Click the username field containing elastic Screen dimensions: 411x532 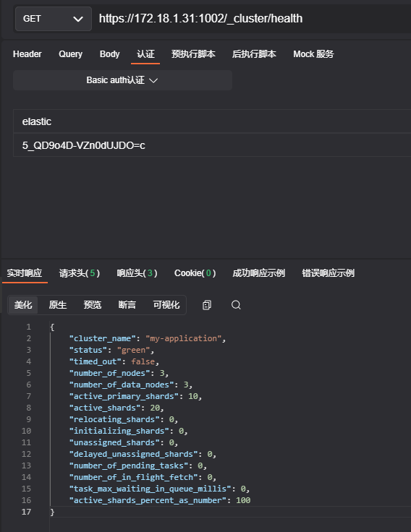tap(212, 121)
